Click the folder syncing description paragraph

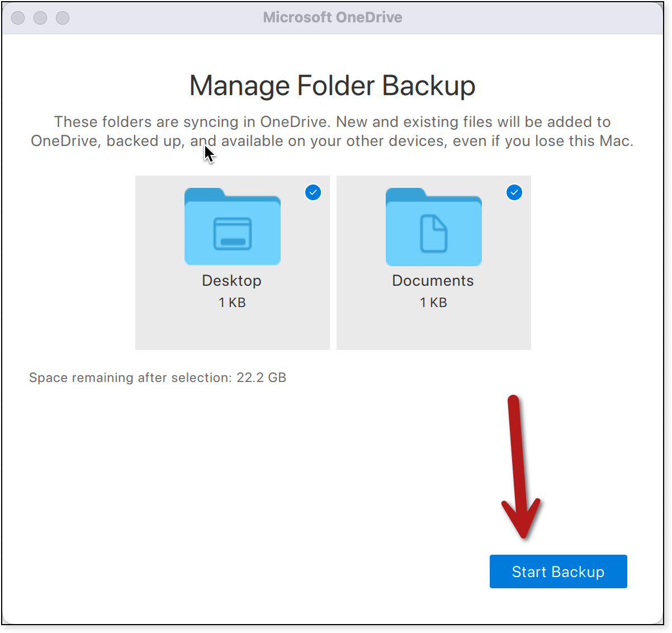(332, 131)
